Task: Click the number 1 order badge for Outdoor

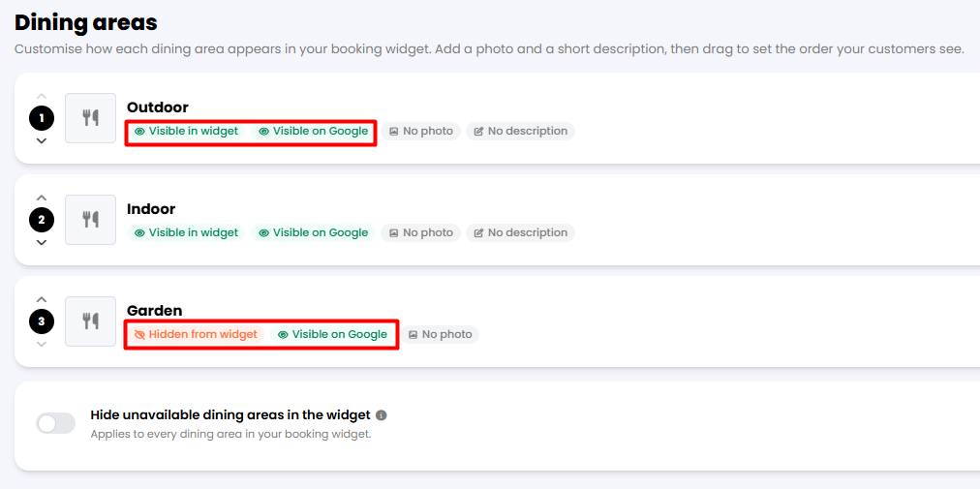Action: point(42,118)
